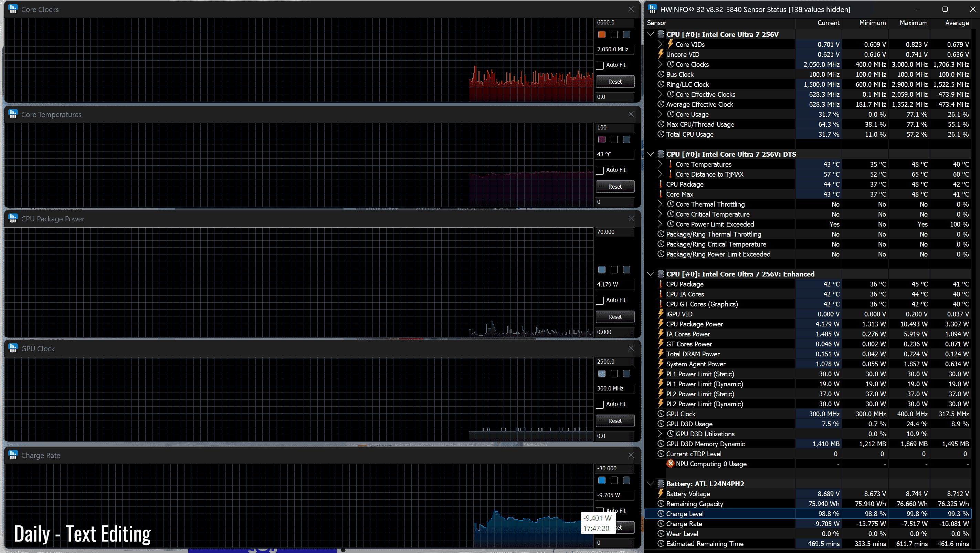Image resolution: width=980 pixels, height=553 pixels.
Task: Click the lightning icon next to Battery Voltage
Action: tap(661, 494)
